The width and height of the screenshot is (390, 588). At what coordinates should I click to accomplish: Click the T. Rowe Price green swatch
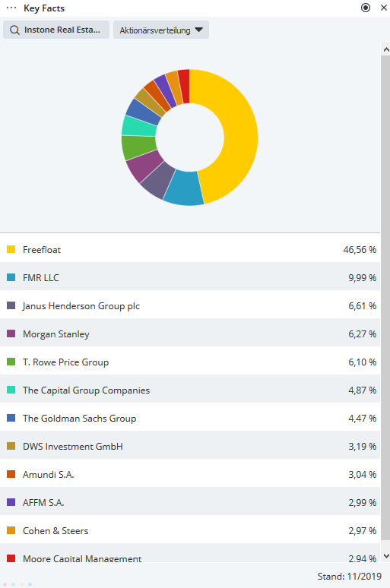point(11,362)
